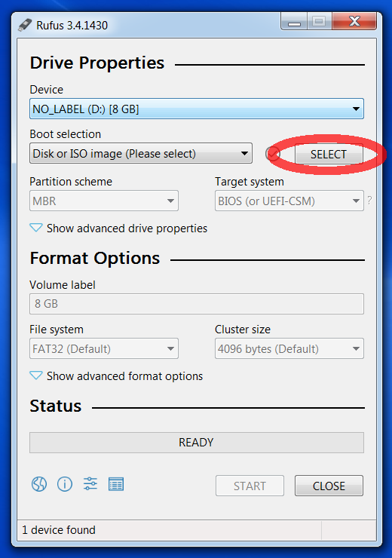Open the File system FAT32 dropdown
Image resolution: width=392 pixels, height=558 pixels.
coord(104,348)
